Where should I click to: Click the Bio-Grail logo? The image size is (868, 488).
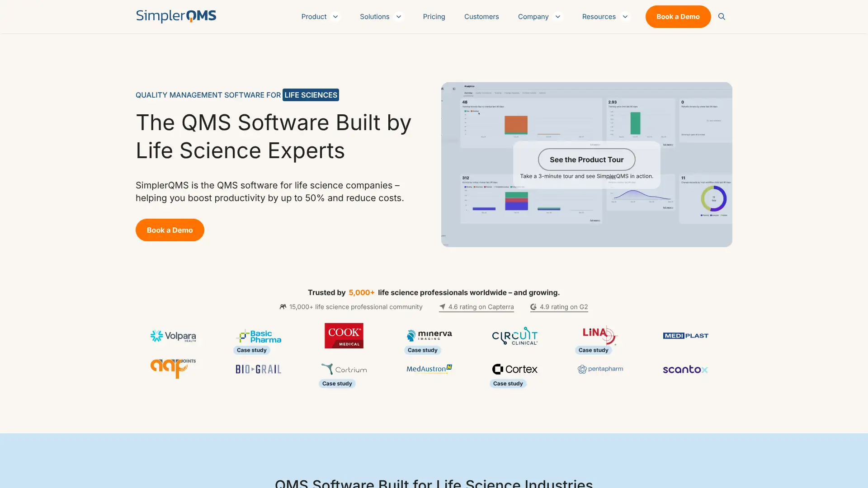coord(259,369)
